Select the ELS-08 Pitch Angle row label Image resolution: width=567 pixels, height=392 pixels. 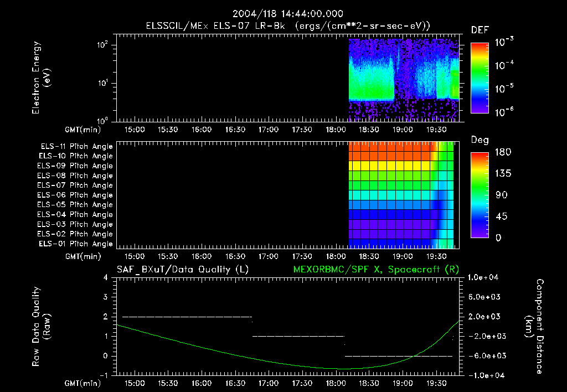(x=75, y=176)
